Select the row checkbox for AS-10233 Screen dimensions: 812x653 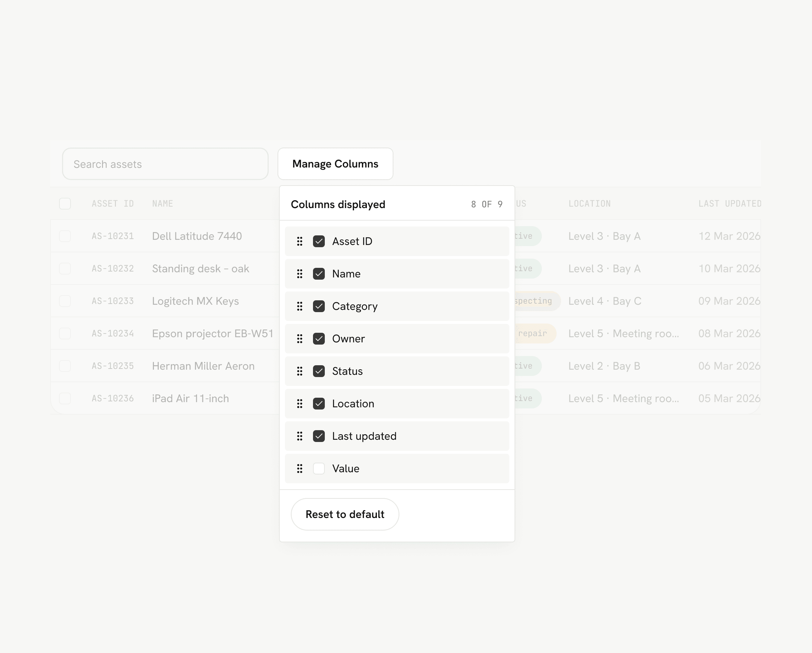[65, 301]
